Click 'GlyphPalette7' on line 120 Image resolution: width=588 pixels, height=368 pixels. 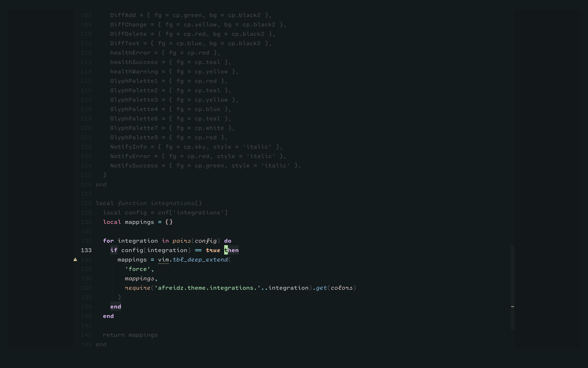pyautogui.click(x=134, y=128)
